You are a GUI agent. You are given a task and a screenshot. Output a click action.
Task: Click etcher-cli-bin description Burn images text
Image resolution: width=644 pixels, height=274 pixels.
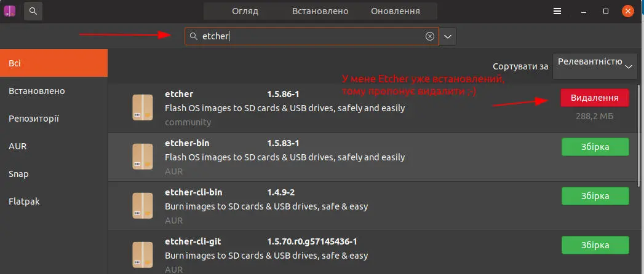coord(266,206)
